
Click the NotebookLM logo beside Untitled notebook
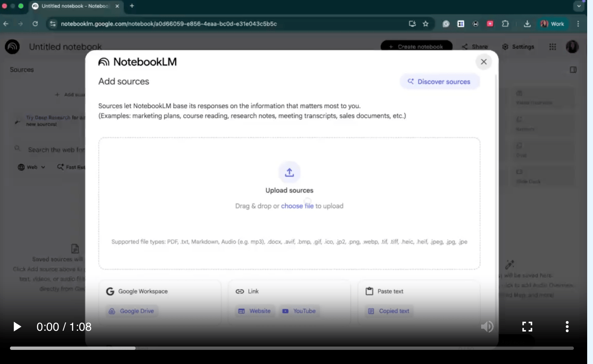tap(12, 47)
